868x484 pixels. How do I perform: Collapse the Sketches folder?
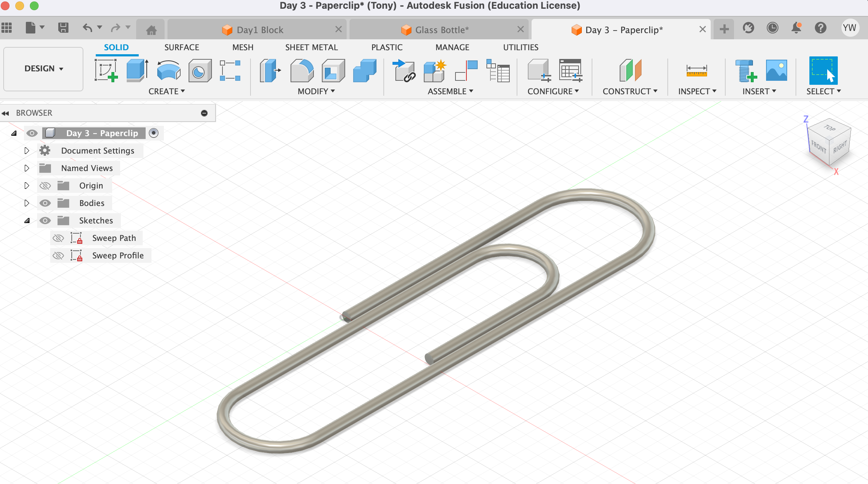(x=27, y=221)
